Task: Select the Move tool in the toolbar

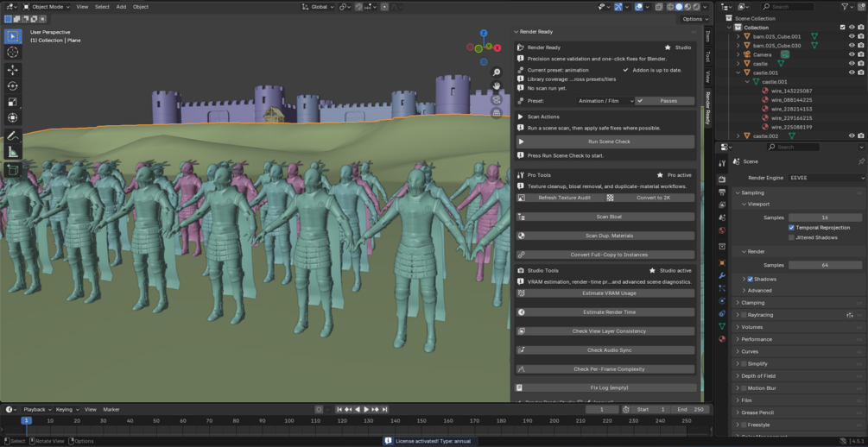Action: (x=13, y=70)
